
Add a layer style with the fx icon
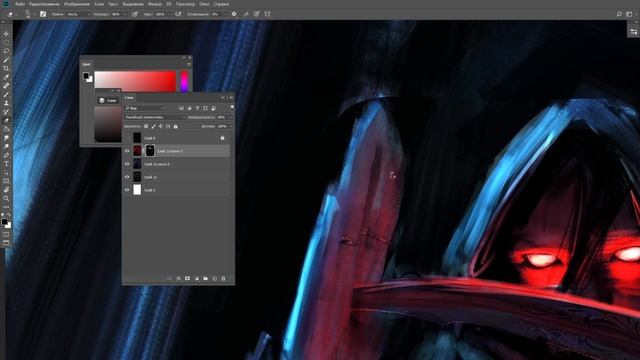[x=178, y=278]
